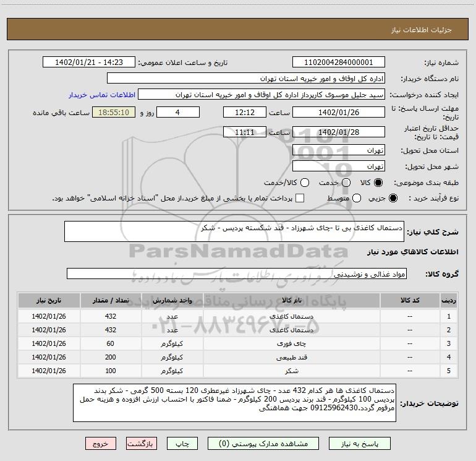Click the نام کالا column header
476x461 pixels.
coord(291,300)
